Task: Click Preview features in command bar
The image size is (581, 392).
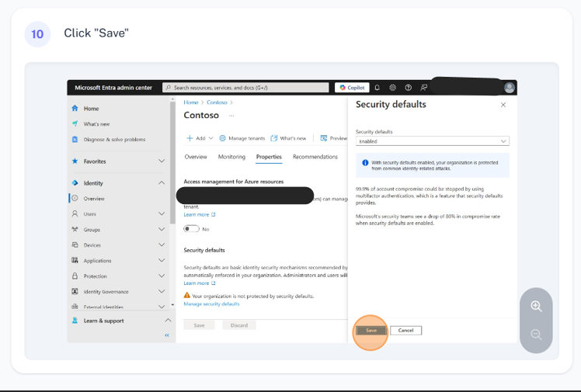Action: coord(333,138)
